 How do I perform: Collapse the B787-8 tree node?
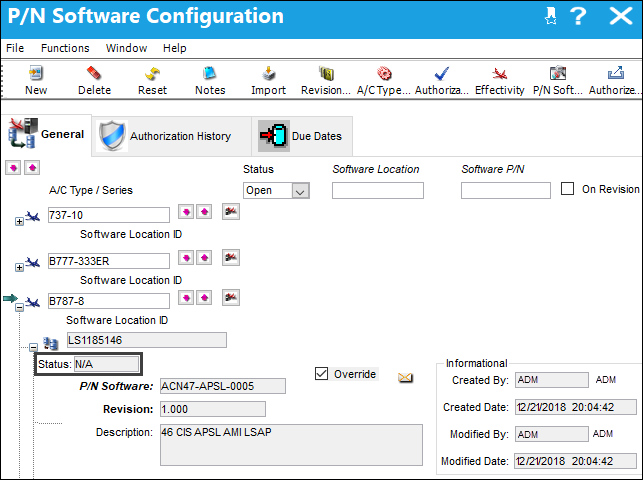19,307
